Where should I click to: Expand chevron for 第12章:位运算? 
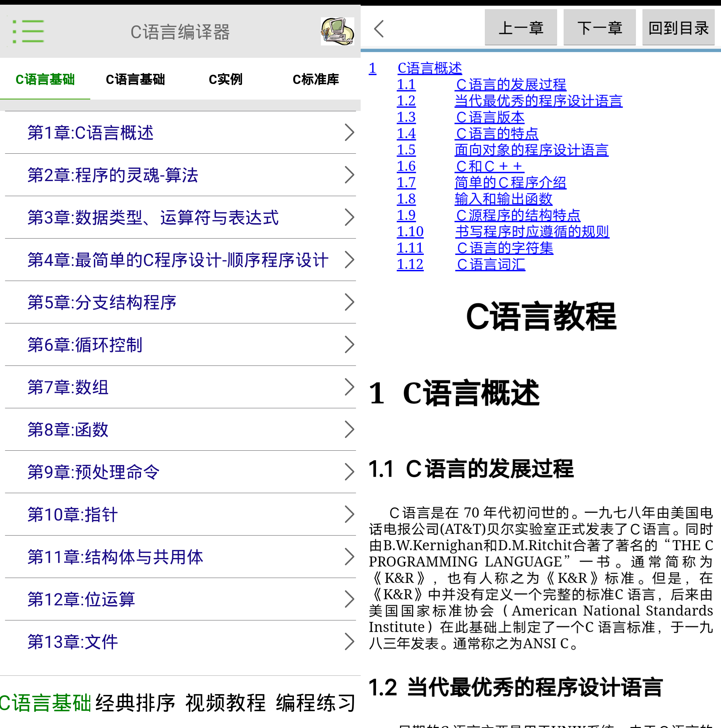350,599
